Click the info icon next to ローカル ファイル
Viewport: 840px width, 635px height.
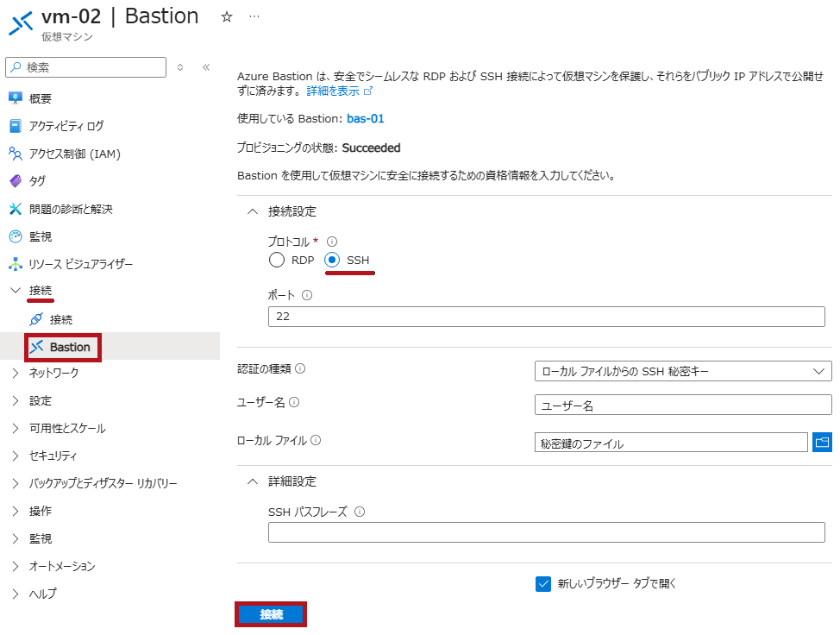[x=316, y=440]
